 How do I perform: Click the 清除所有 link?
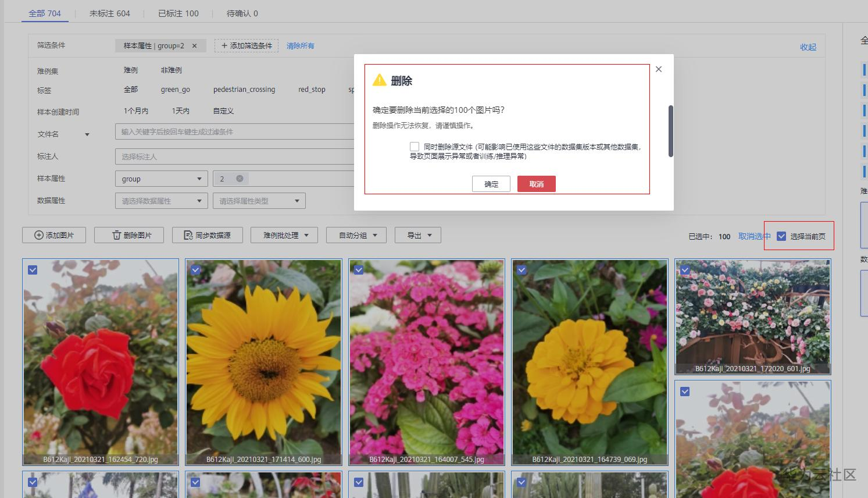[301, 46]
